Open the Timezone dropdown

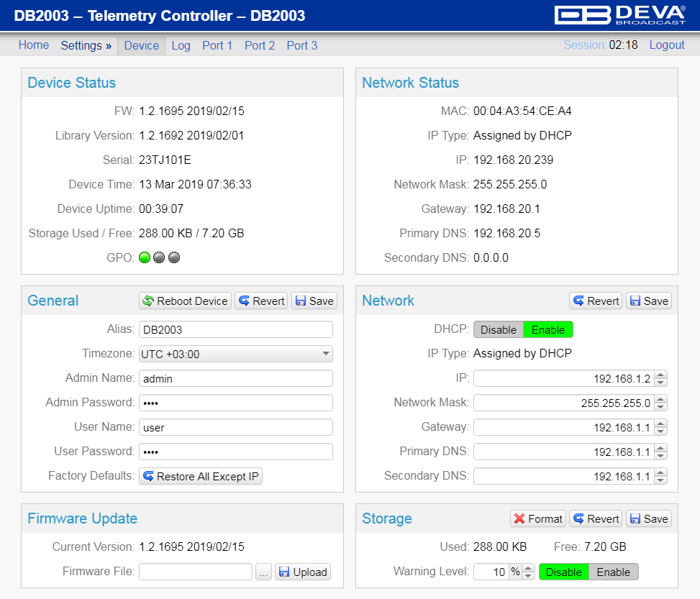[x=236, y=354]
